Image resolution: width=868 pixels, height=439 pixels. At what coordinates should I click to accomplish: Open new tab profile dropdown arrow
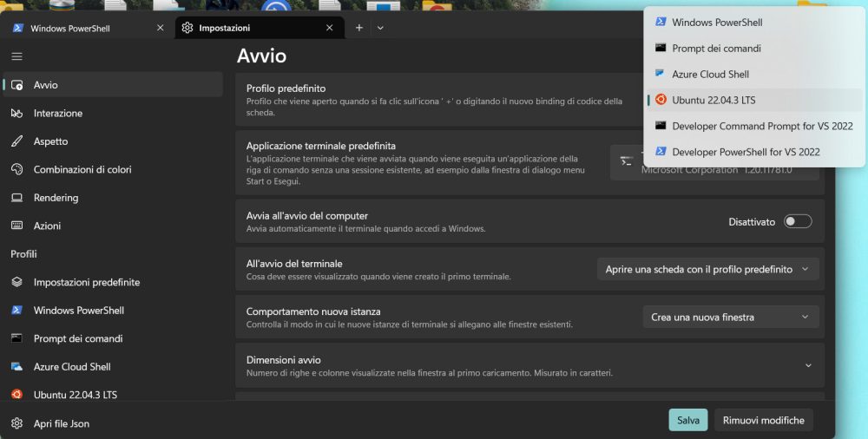pyautogui.click(x=380, y=28)
